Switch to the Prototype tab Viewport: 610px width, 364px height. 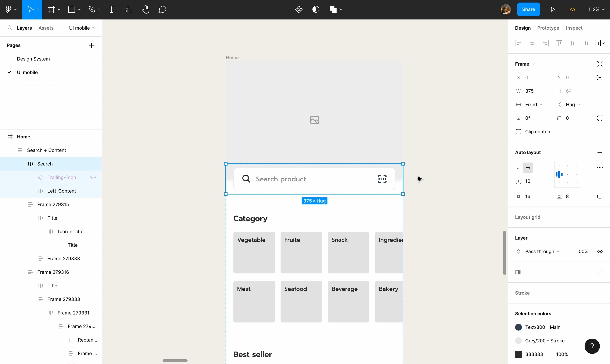point(548,28)
